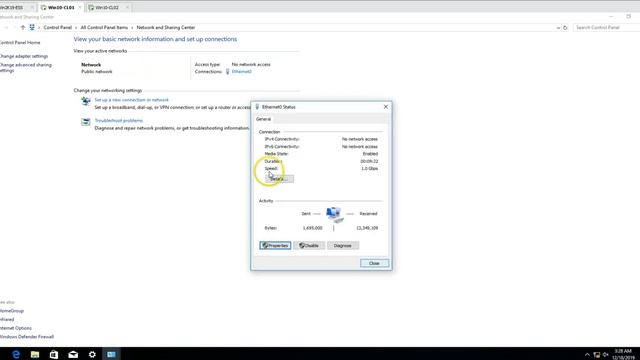Click Set up a new connection or network

point(131,100)
